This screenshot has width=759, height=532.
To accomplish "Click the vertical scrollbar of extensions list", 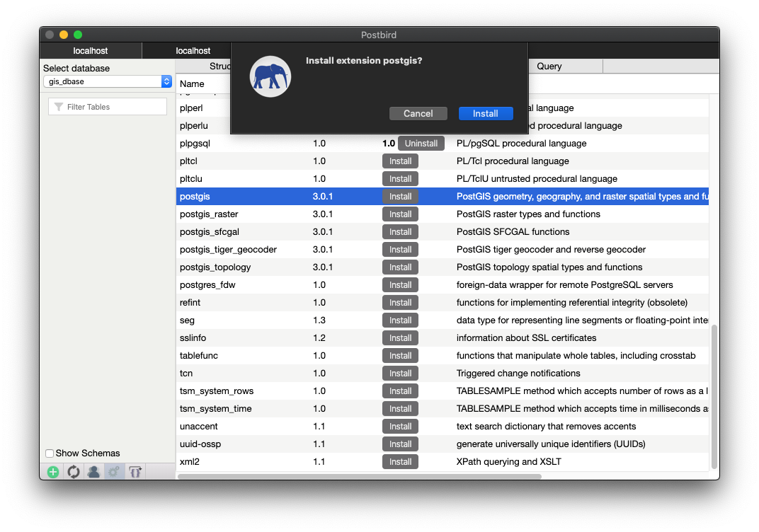I will 714,396.
